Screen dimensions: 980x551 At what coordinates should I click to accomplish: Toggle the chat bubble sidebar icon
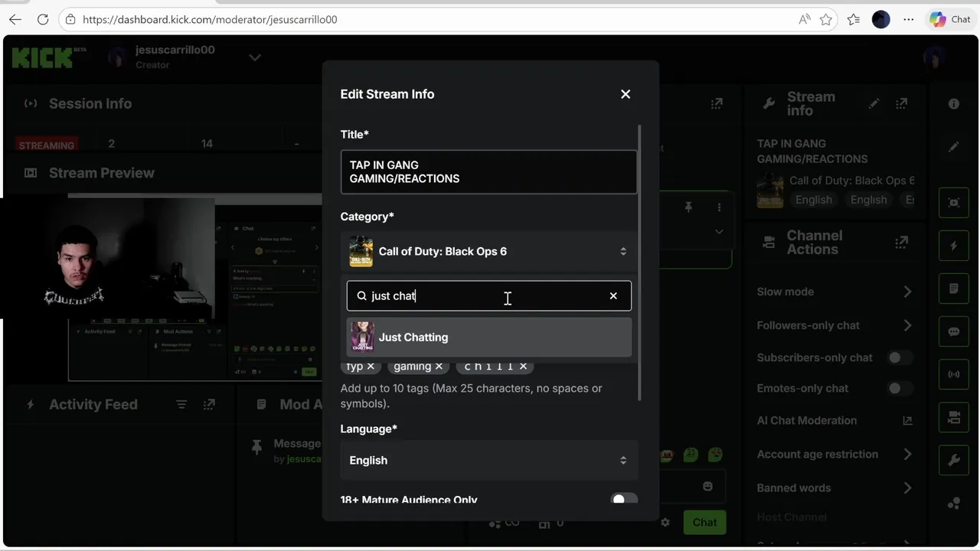pos(953,331)
